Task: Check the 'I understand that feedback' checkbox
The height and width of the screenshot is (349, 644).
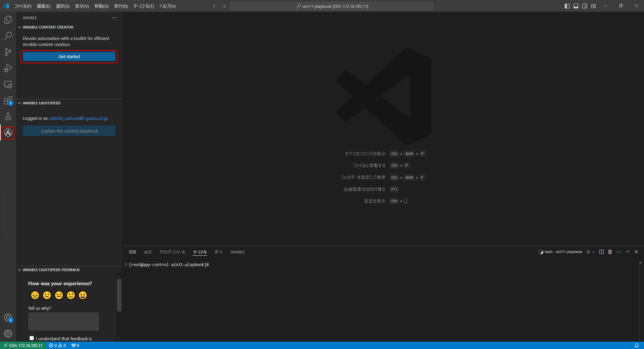Action: [x=32, y=338]
